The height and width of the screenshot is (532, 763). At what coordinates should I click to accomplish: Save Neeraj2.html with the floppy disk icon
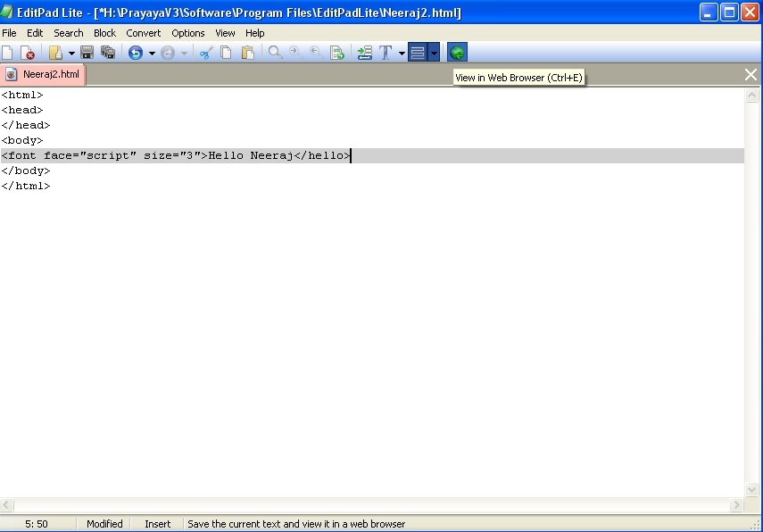[x=87, y=52]
